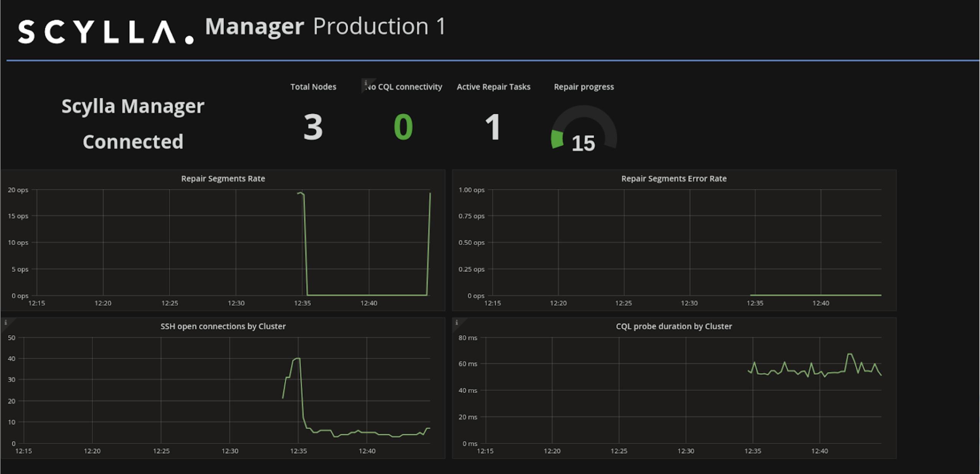Click 80 ms label on CQL probe axis

[468, 338]
